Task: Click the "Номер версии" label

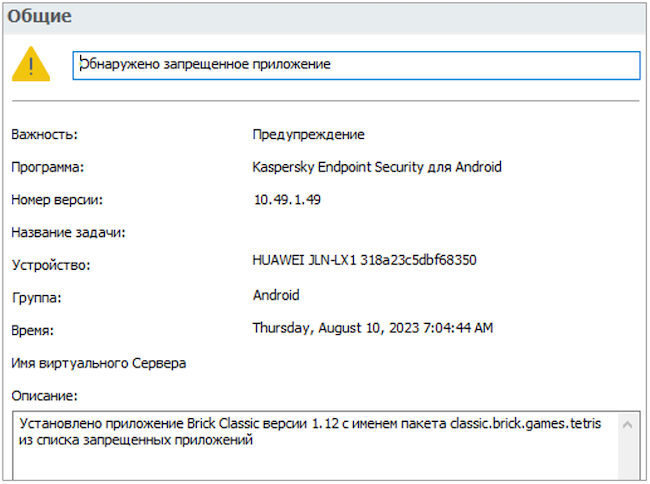Action: point(57,200)
